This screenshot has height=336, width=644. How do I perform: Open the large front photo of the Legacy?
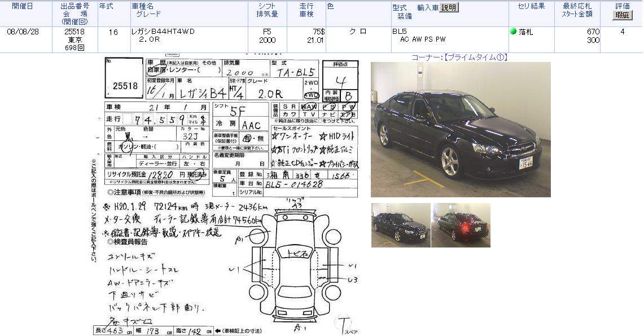point(461,130)
